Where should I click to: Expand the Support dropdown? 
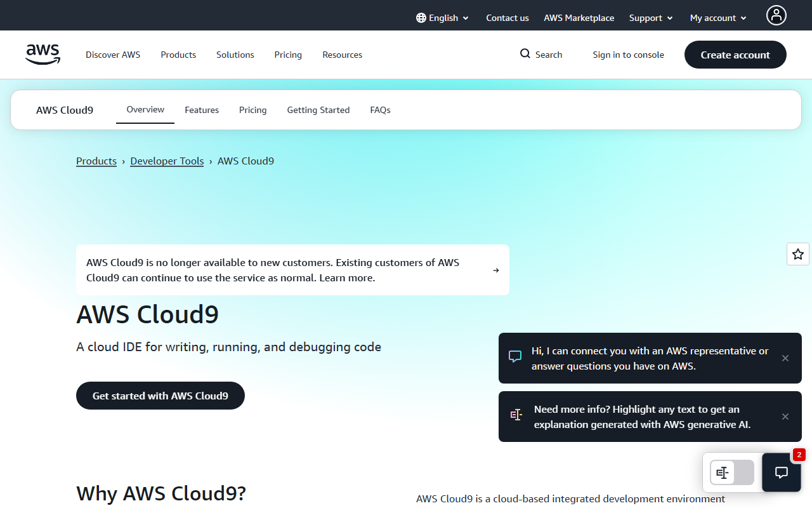click(651, 18)
